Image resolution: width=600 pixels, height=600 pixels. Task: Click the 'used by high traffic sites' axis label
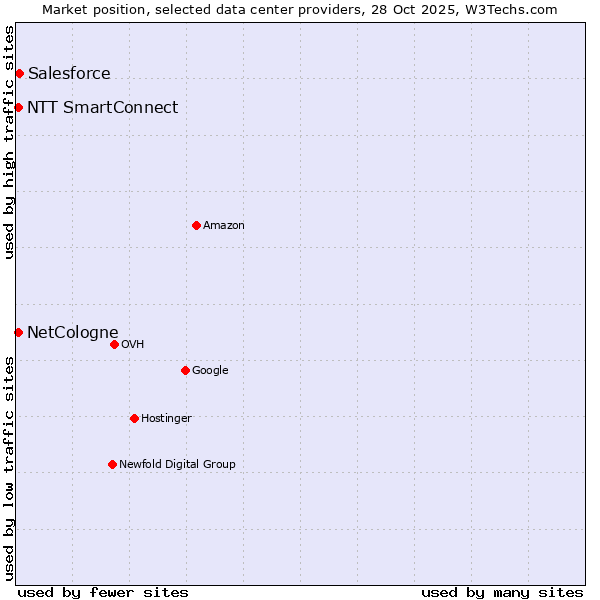pyautogui.click(x=9, y=142)
